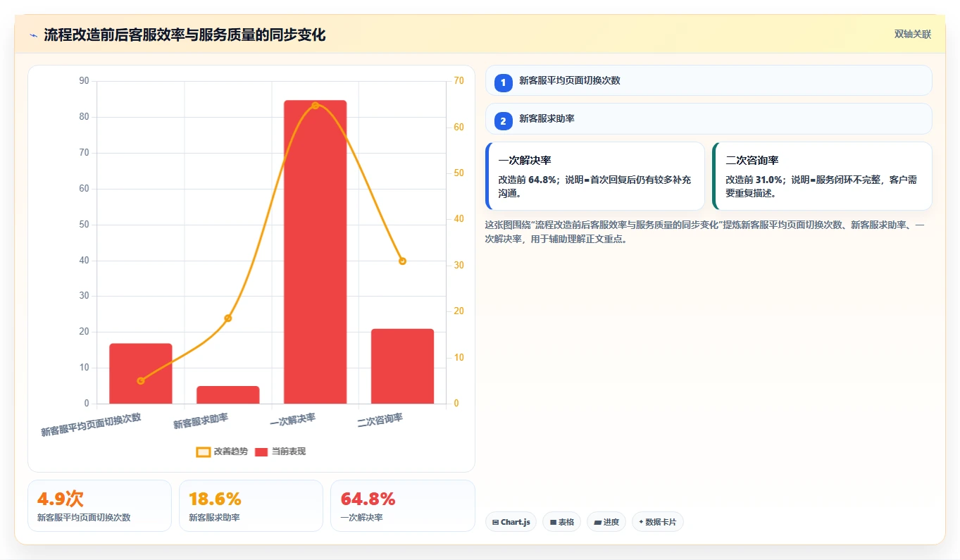Click the 64.8% stat card

[x=403, y=506]
